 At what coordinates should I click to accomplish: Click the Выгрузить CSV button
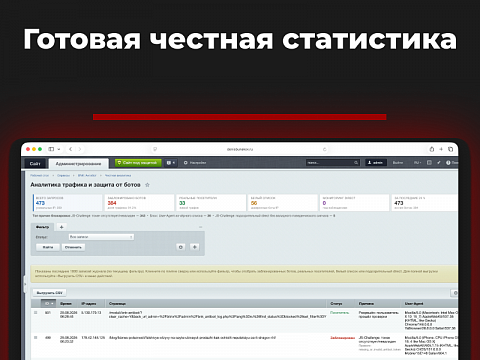click(x=49, y=293)
